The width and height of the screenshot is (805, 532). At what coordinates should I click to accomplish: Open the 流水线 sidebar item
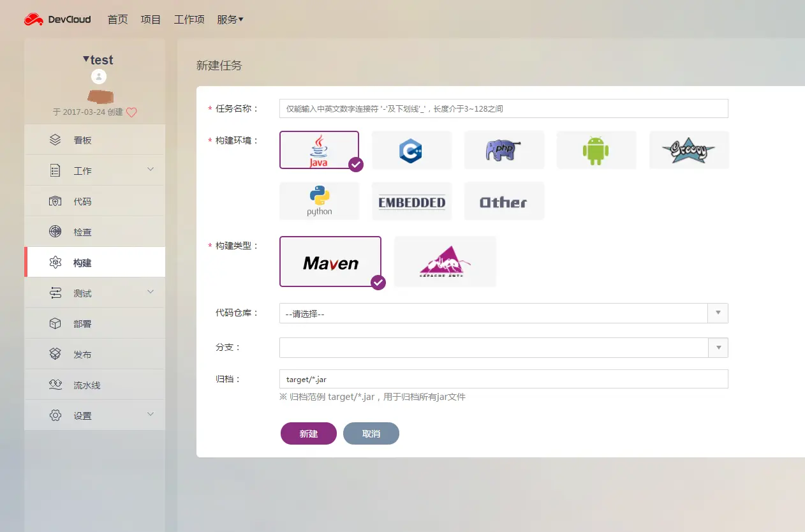(x=94, y=385)
